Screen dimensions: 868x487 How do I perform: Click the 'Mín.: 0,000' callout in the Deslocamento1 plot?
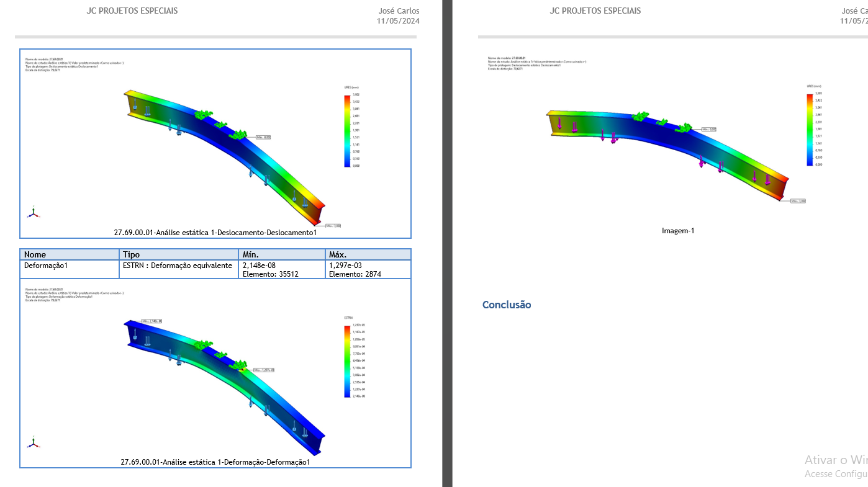tap(263, 137)
